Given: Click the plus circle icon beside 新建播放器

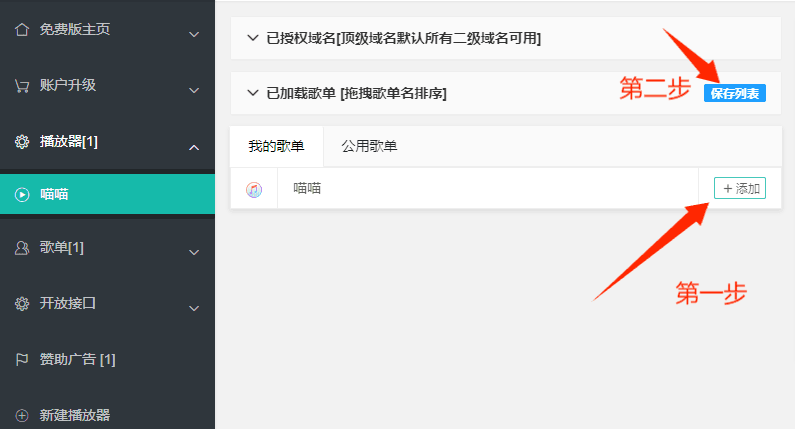Looking at the screenshot, I should 22,415.
